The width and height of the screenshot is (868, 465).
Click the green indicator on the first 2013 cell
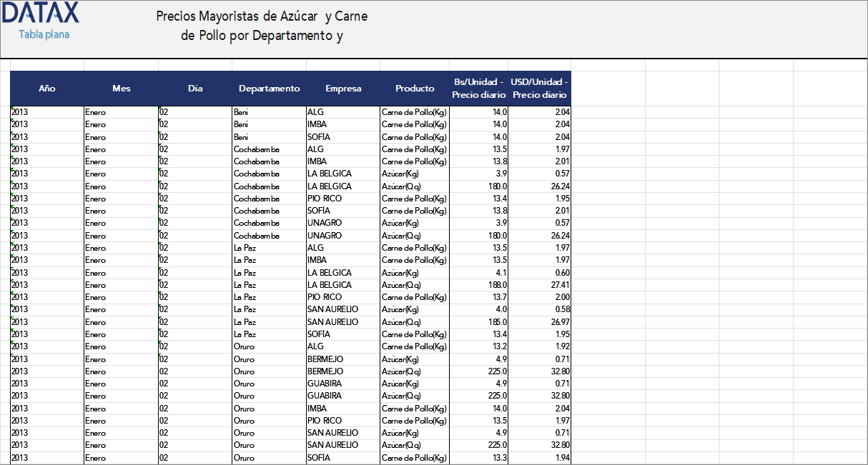[x=11, y=108]
